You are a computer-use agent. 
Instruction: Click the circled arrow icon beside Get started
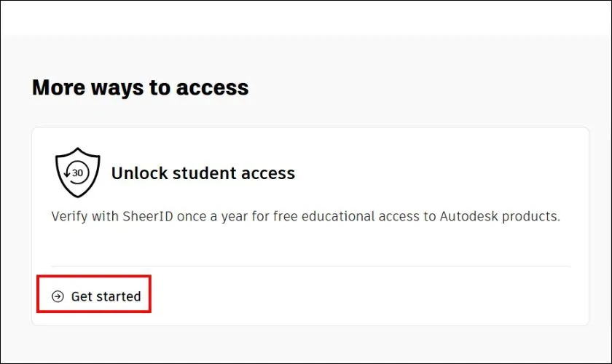[58, 296]
